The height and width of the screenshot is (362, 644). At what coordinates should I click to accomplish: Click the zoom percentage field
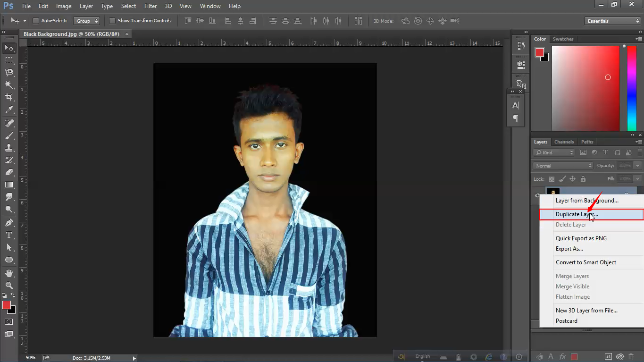coord(31,358)
